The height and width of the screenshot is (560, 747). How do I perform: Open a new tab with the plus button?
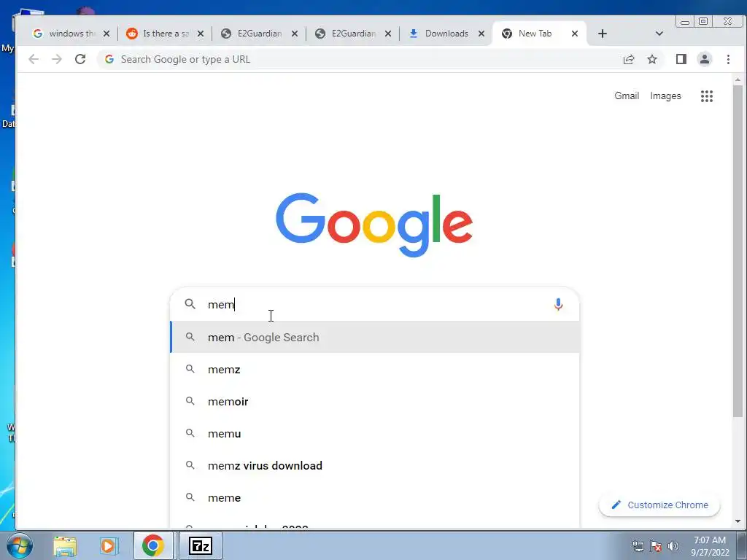point(602,34)
